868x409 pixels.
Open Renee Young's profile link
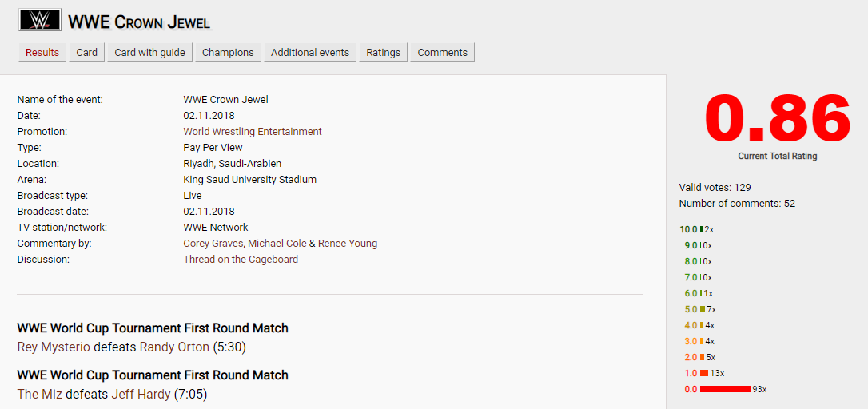(348, 244)
